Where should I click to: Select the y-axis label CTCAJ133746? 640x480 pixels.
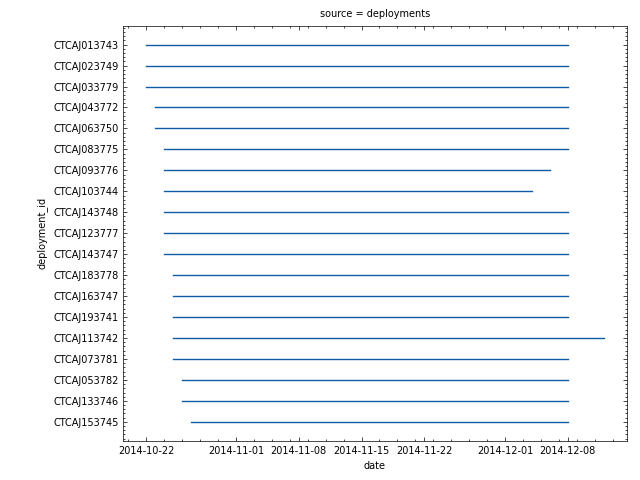tap(86, 401)
